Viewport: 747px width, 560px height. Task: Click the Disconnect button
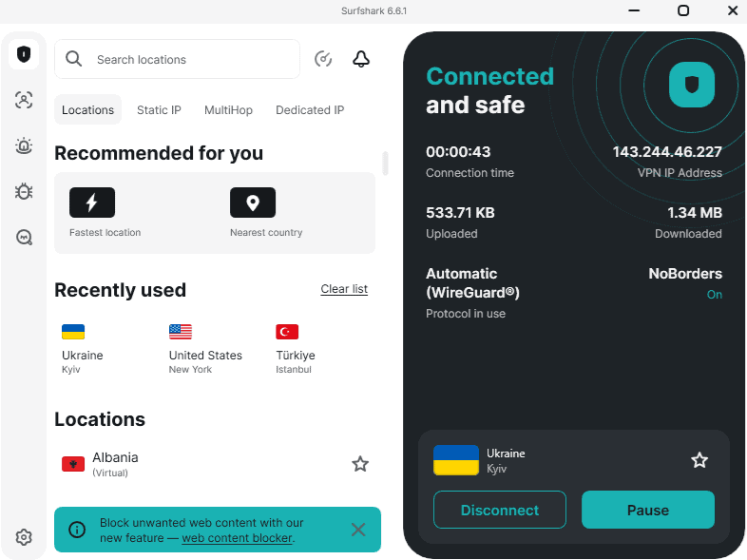[x=500, y=510]
